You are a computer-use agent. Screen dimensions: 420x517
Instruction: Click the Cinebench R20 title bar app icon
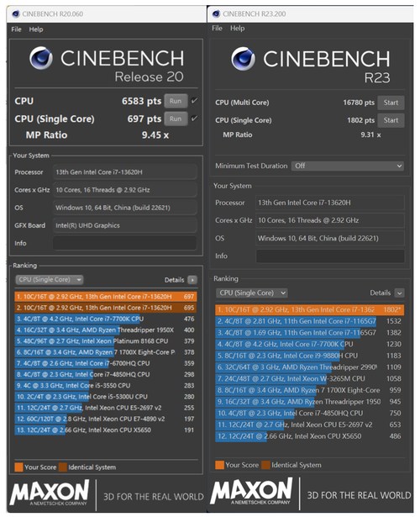15,13
